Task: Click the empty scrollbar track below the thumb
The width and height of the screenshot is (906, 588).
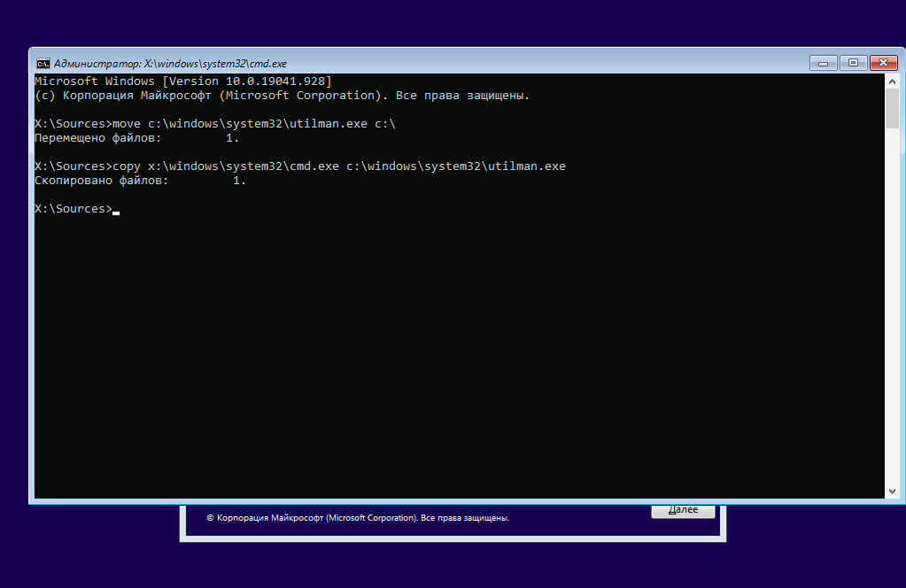Action: click(892, 306)
